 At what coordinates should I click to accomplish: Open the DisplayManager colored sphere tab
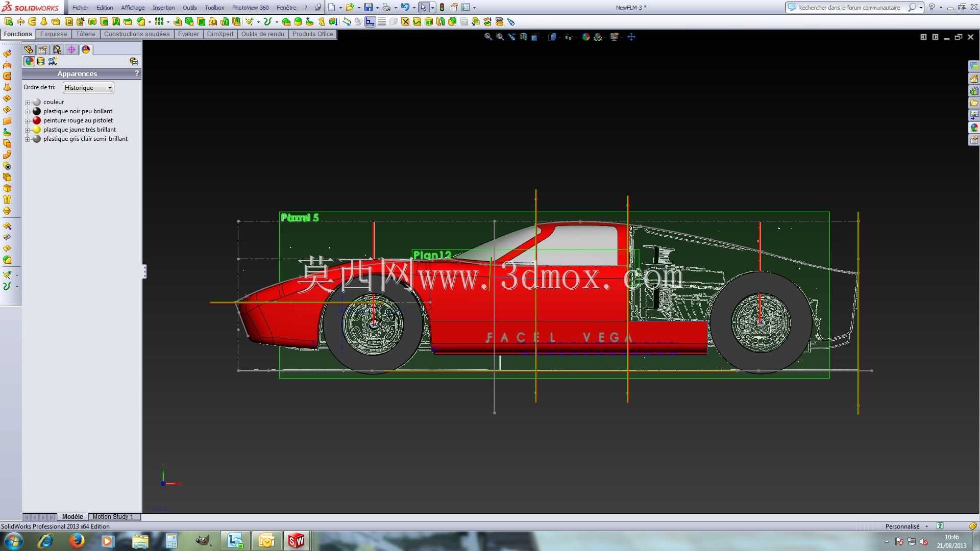pos(86,49)
